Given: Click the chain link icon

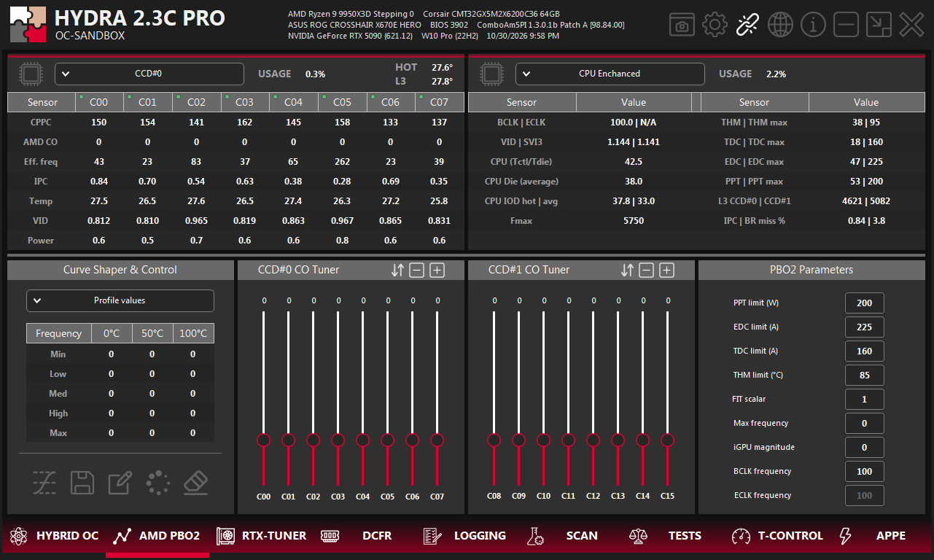Looking at the screenshot, I should click(x=747, y=25).
